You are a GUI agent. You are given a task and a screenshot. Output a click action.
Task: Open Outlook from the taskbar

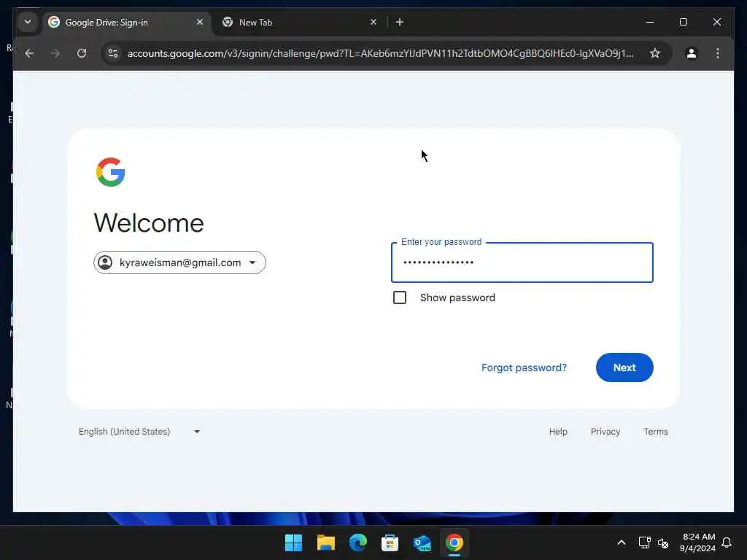pos(422,542)
